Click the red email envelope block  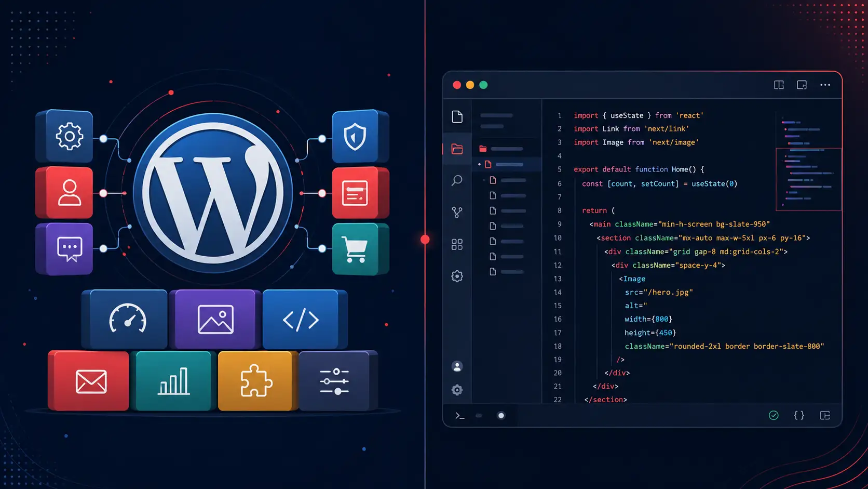pos(88,381)
